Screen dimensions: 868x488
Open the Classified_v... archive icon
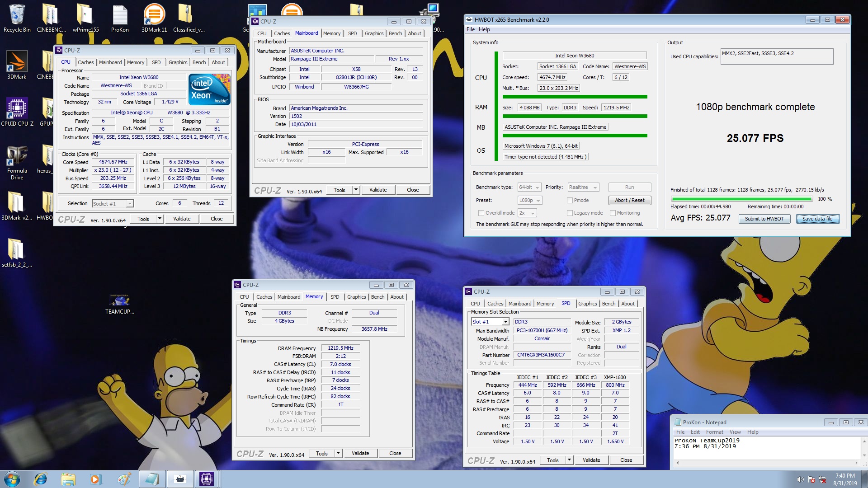189,18
